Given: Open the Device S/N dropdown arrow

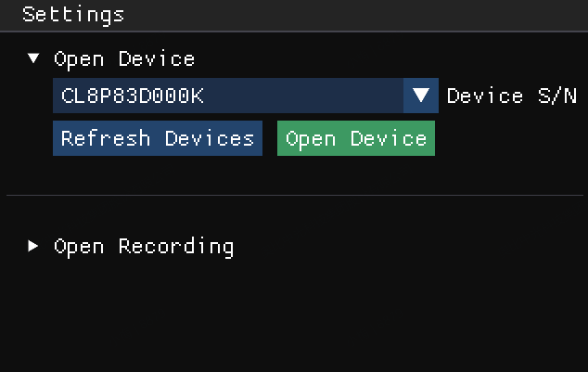Looking at the screenshot, I should pyautogui.click(x=422, y=95).
